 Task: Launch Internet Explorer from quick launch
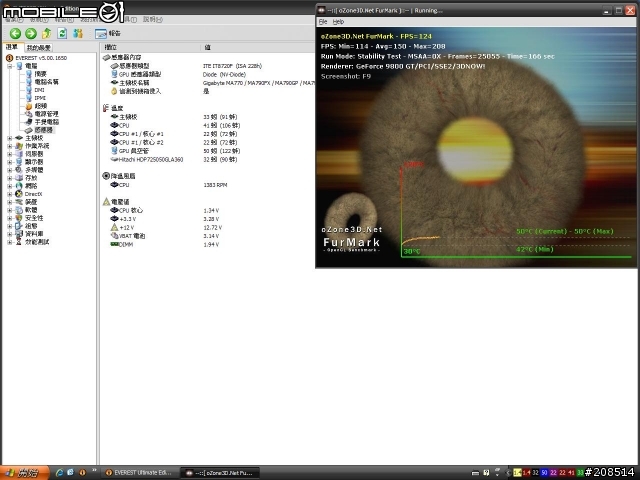coord(60,473)
